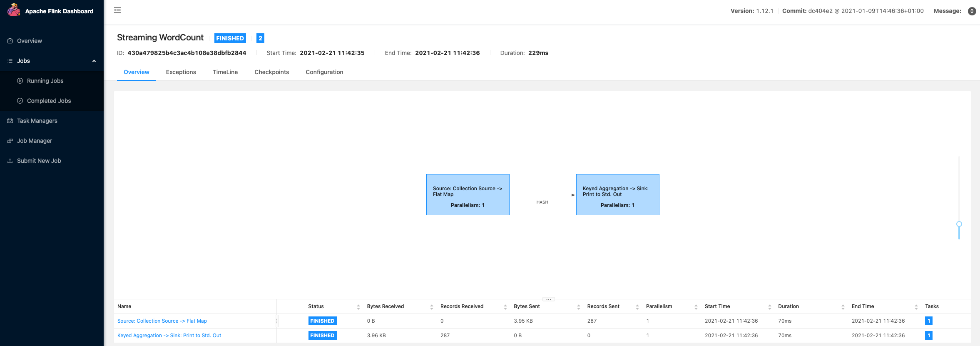This screenshot has height=346, width=980.
Task: Click the Version 1.12.1 text
Action: pos(752,11)
